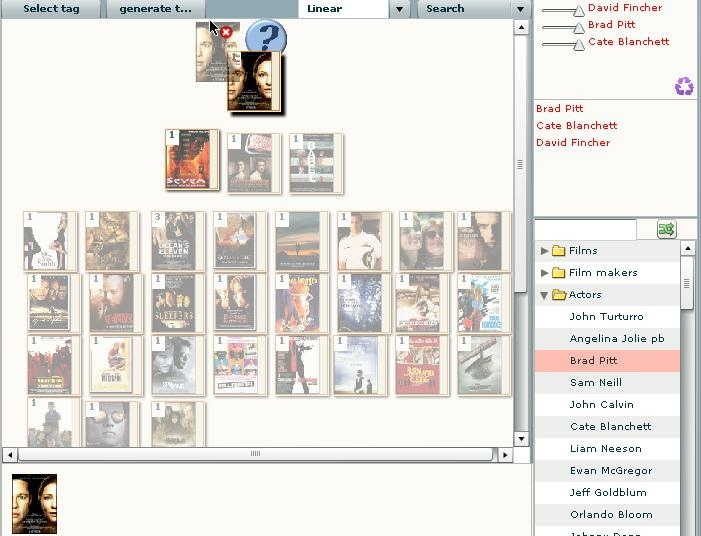701x536 pixels.
Task: Click the gallery vertical scrollbar thumb
Action: click(x=520, y=164)
